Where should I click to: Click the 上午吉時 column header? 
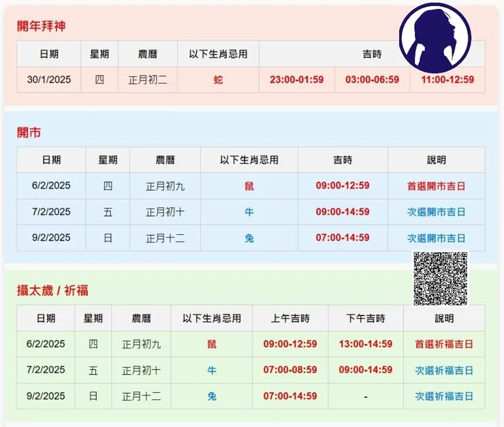[x=290, y=319]
